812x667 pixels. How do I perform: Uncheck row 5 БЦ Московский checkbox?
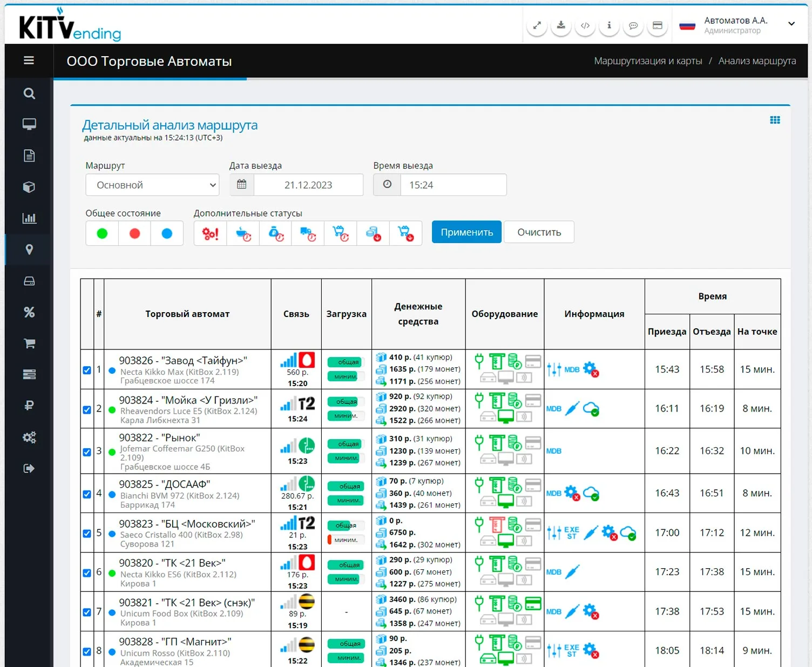tap(87, 533)
